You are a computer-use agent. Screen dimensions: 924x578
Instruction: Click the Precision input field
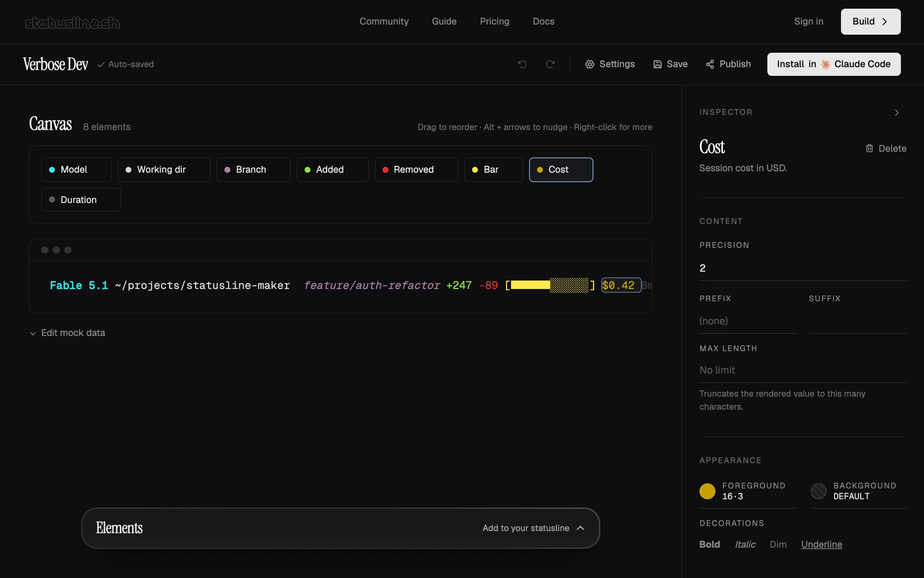click(x=803, y=268)
